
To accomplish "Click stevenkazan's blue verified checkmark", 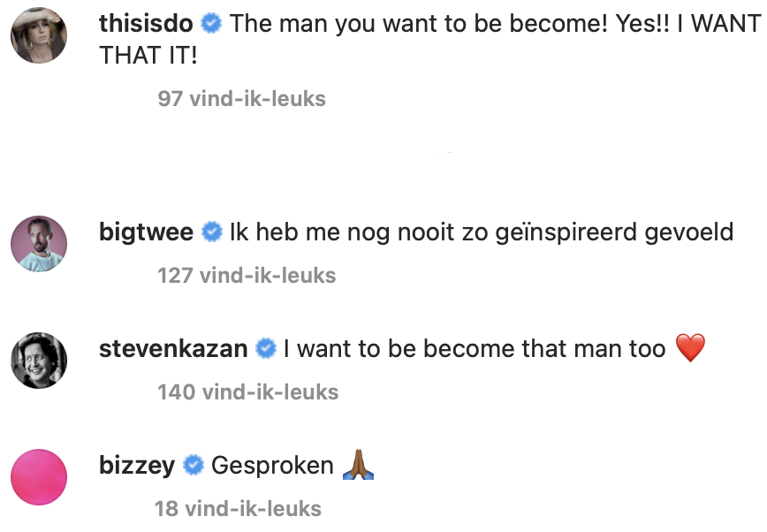I will [x=265, y=349].
